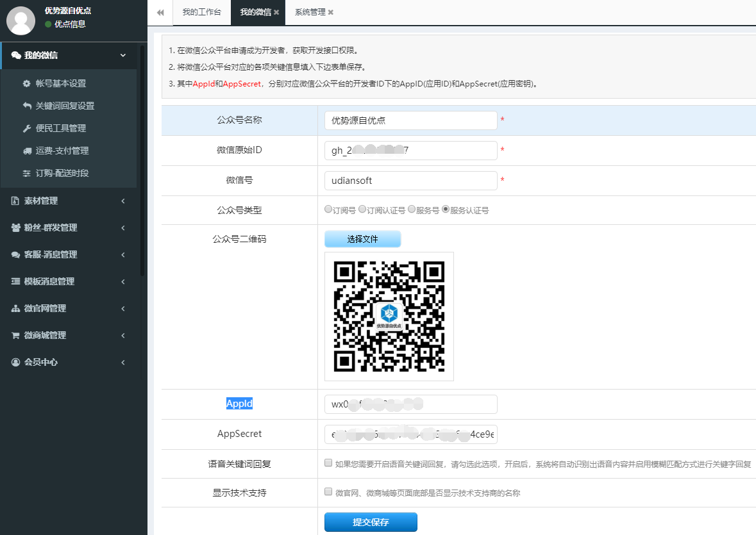Close the 我的微信 tab with its x

tap(276, 13)
